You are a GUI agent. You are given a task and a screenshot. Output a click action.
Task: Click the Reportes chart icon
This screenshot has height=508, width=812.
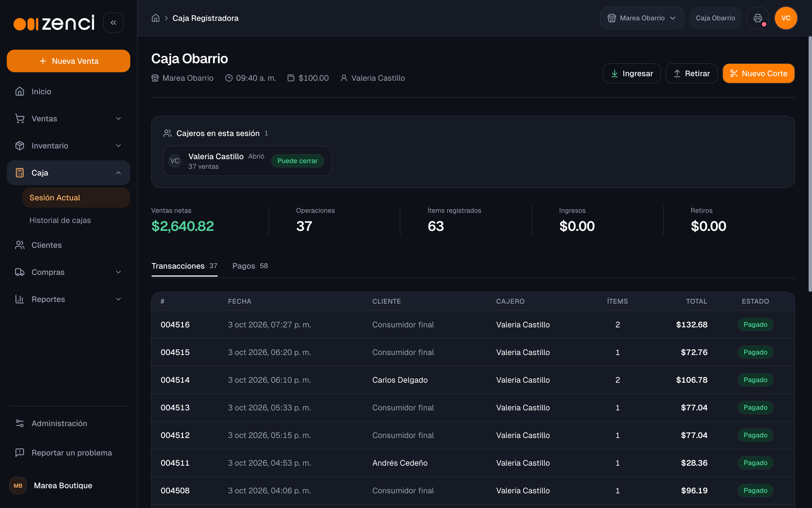click(x=20, y=299)
